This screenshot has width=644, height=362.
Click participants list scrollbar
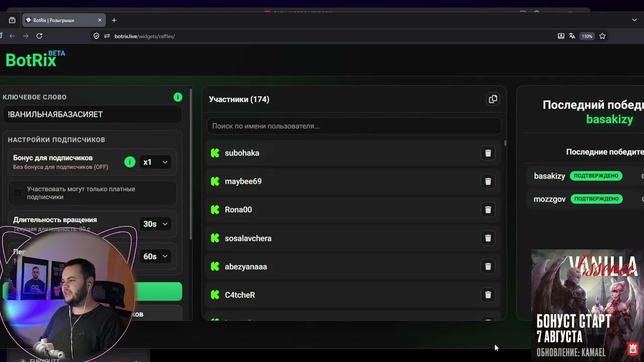tap(505, 143)
